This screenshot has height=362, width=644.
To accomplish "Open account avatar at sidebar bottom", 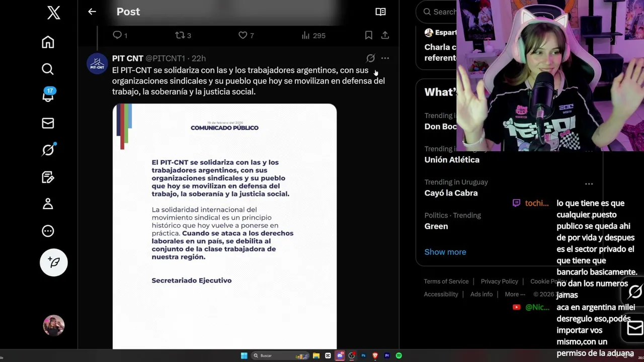I will [54, 326].
